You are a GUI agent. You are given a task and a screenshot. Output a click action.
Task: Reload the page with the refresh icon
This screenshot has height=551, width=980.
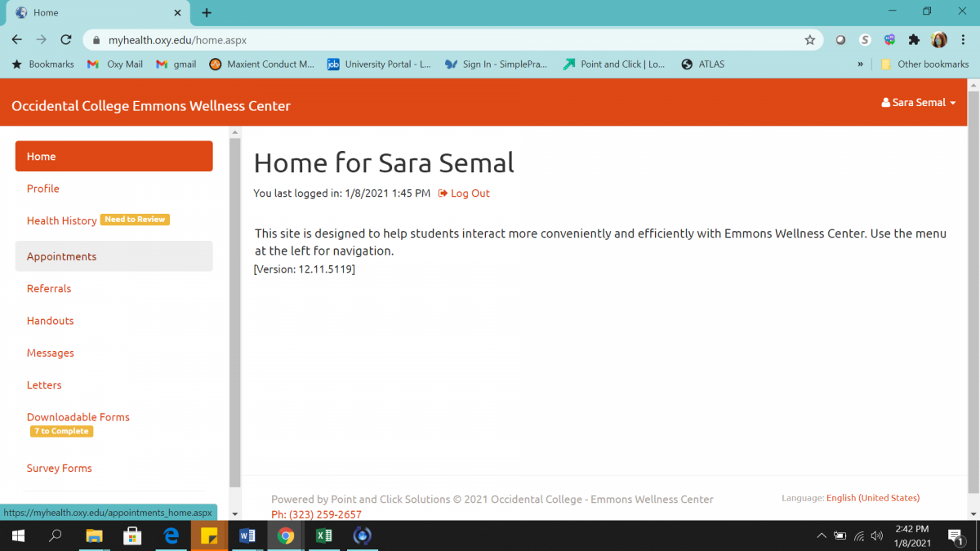click(67, 39)
